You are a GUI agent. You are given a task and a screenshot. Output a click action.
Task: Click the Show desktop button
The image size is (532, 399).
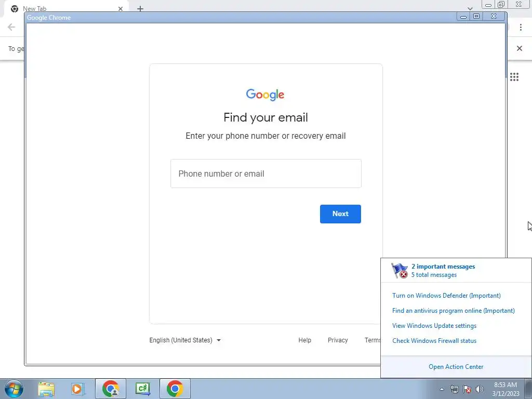coord(528,389)
